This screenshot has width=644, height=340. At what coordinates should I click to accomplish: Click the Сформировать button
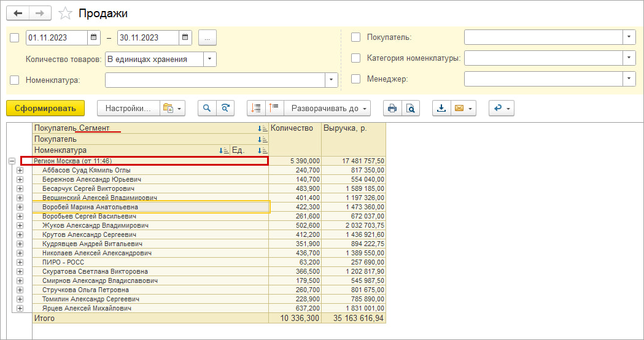(x=45, y=109)
